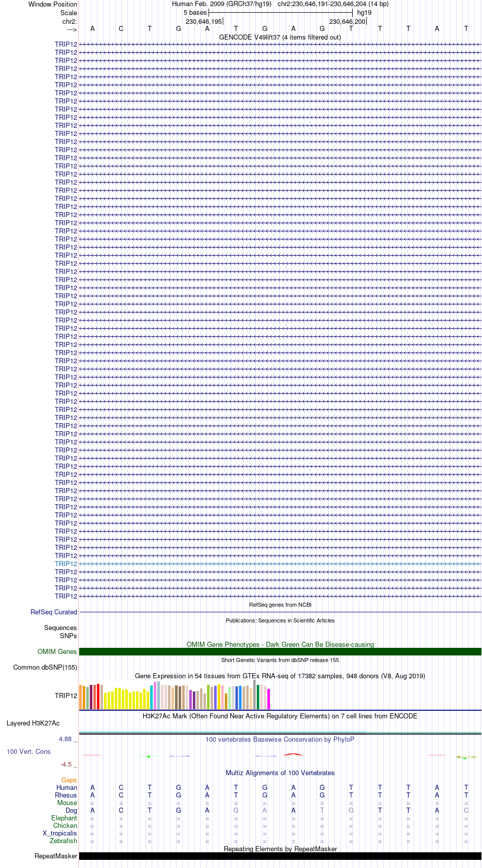Click the RepeatMasker track label
482x868 pixels.
(x=56, y=856)
